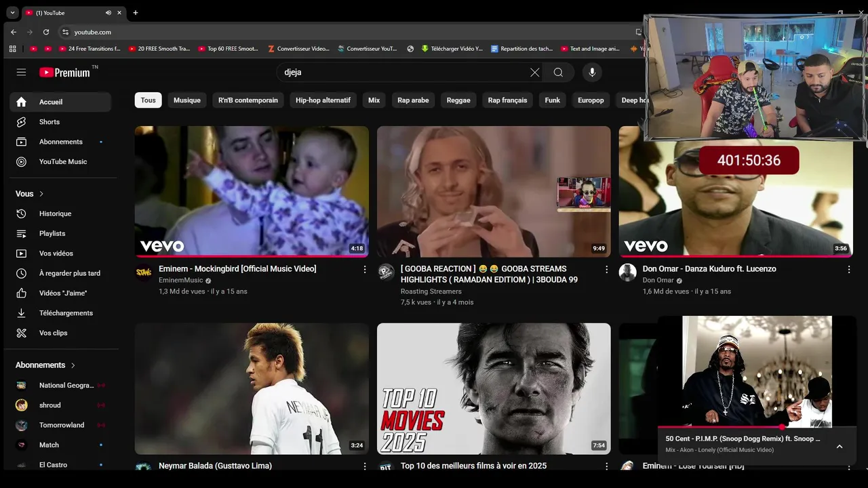The height and width of the screenshot is (488, 868).
Task: Select the Hip-hop alternatif chip
Action: pyautogui.click(x=323, y=100)
